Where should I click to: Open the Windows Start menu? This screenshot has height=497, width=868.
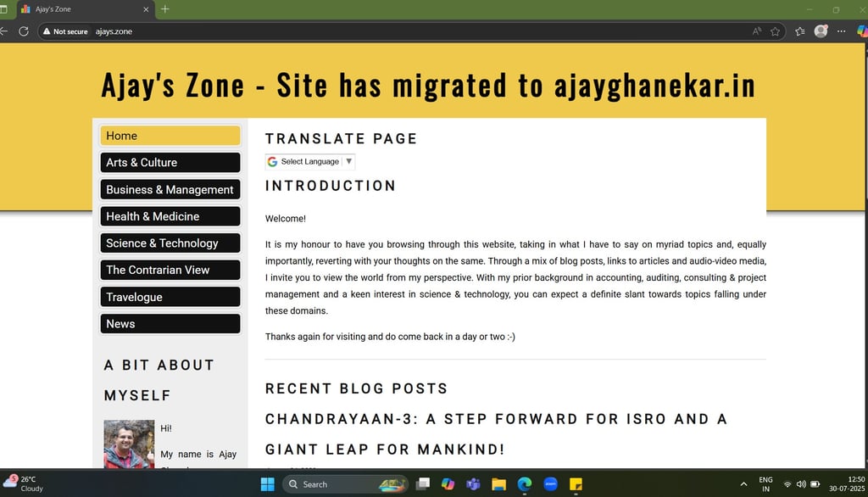tap(267, 484)
